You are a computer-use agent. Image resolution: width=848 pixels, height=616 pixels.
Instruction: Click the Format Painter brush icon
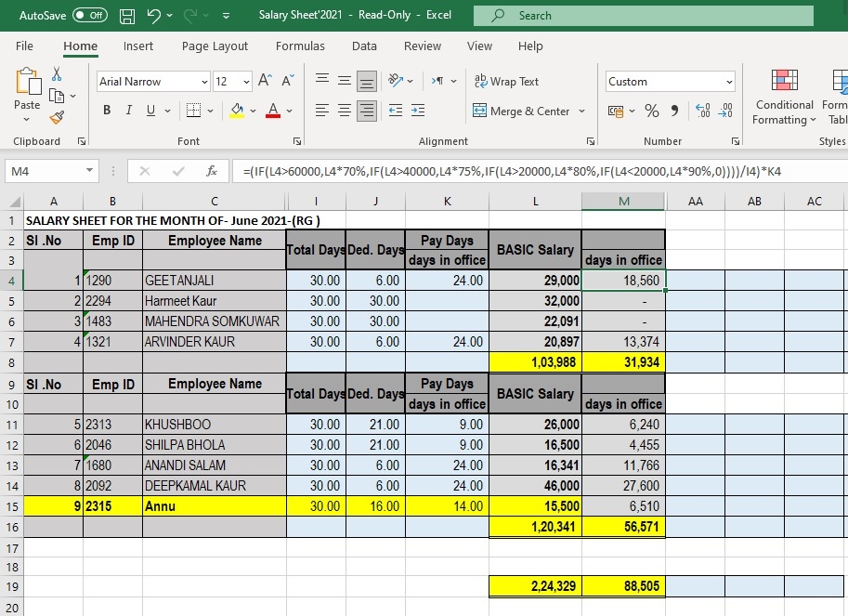click(57, 117)
